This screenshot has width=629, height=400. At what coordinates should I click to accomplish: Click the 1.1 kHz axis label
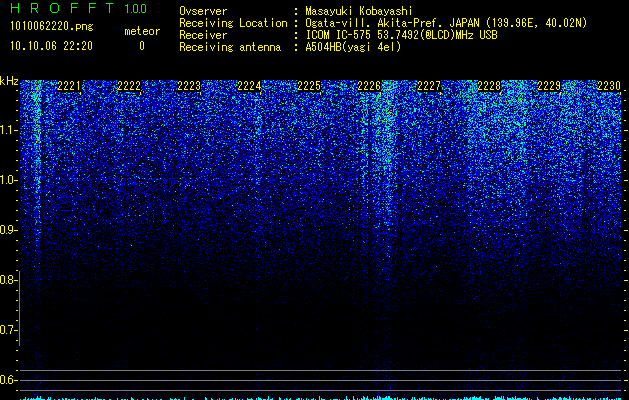coord(9,130)
